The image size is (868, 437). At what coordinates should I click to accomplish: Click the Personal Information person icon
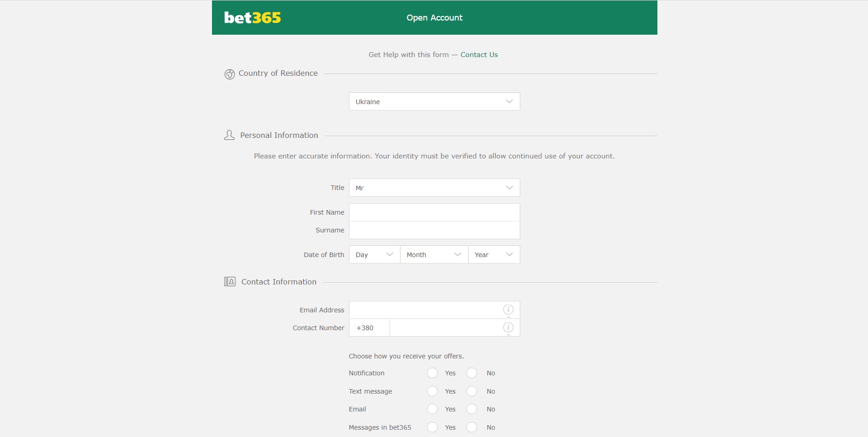[x=229, y=135]
